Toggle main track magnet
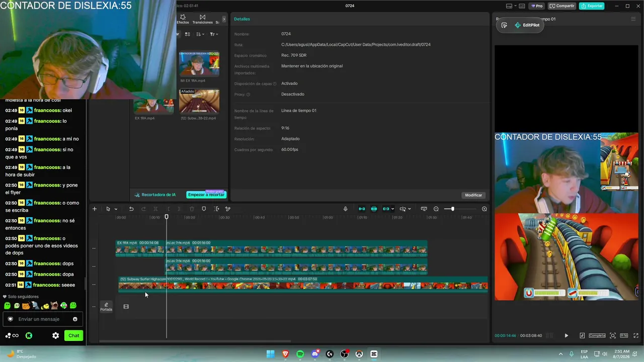Image resolution: width=644 pixels, height=362 pixels. pos(362,209)
